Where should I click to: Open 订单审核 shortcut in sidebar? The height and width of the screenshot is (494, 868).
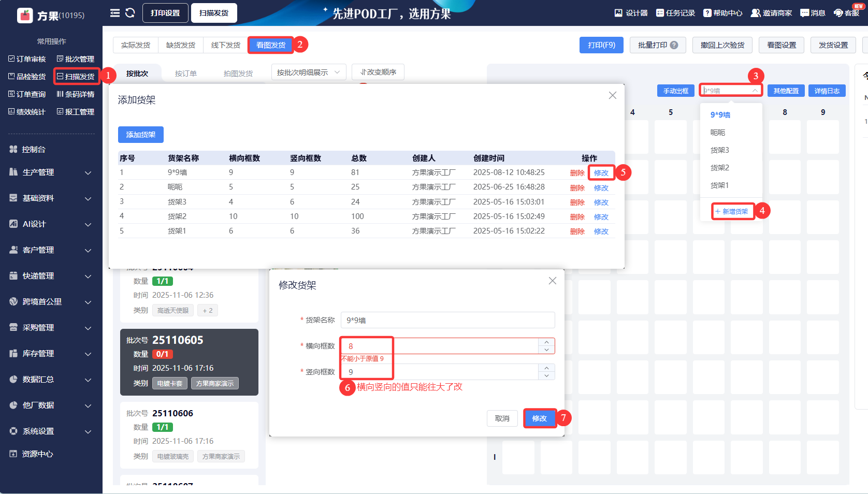[27, 59]
